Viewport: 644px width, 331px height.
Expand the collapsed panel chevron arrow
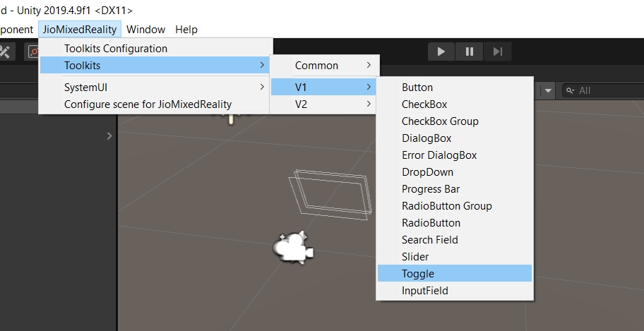[109, 136]
